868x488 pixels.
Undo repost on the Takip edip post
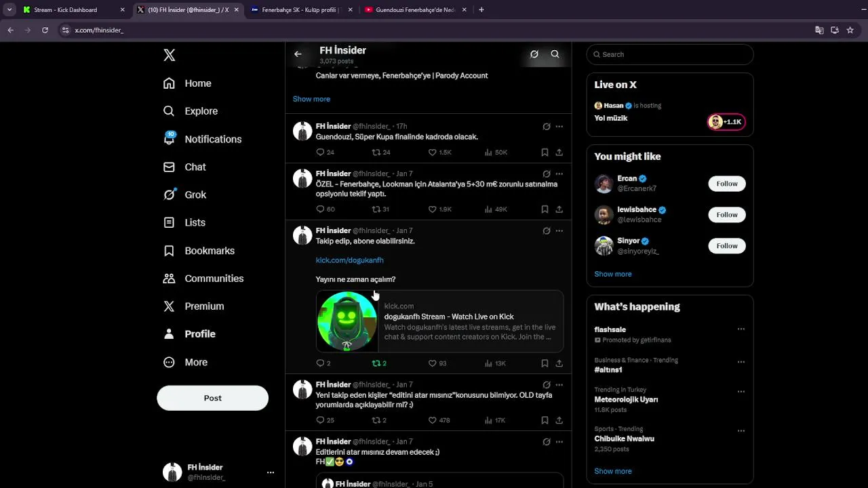[x=379, y=363]
